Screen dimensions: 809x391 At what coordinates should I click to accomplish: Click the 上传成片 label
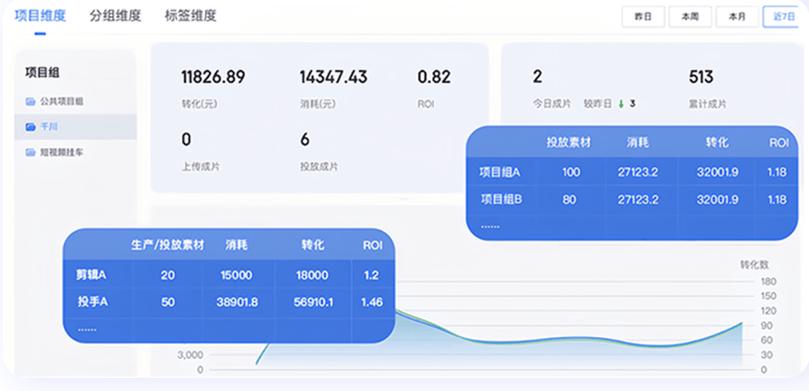pyautogui.click(x=201, y=167)
